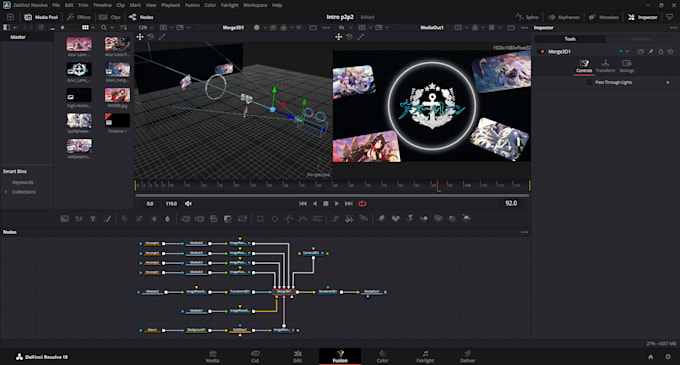Add a BSpline mask tool
The image size is (680, 365).
[x=303, y=219]
